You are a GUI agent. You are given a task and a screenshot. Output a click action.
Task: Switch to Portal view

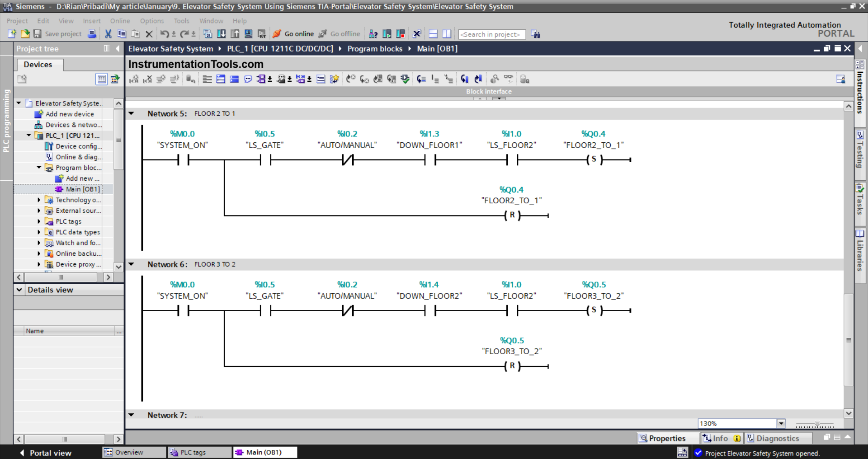pyautogui.click(x=46, y=453)
